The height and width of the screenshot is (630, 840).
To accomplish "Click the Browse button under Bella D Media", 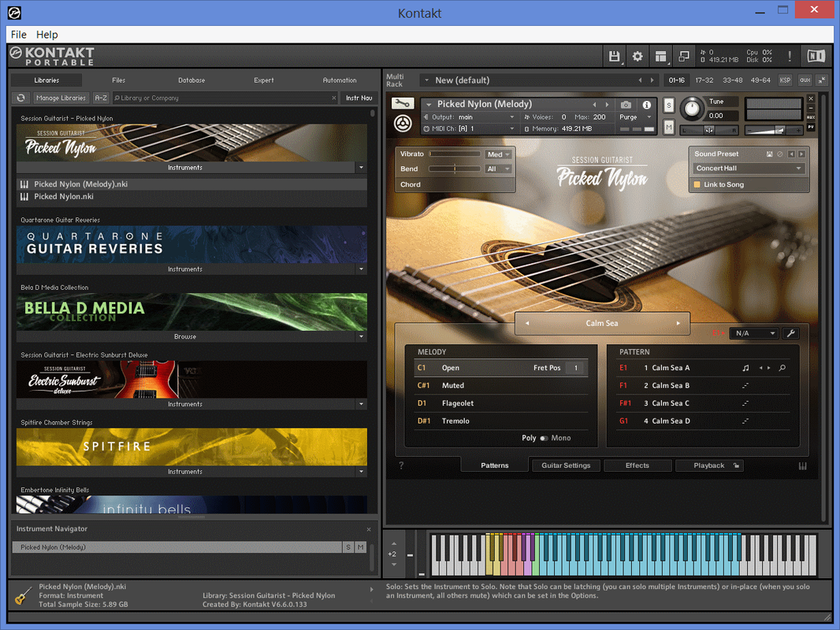I will click(185, 337).
